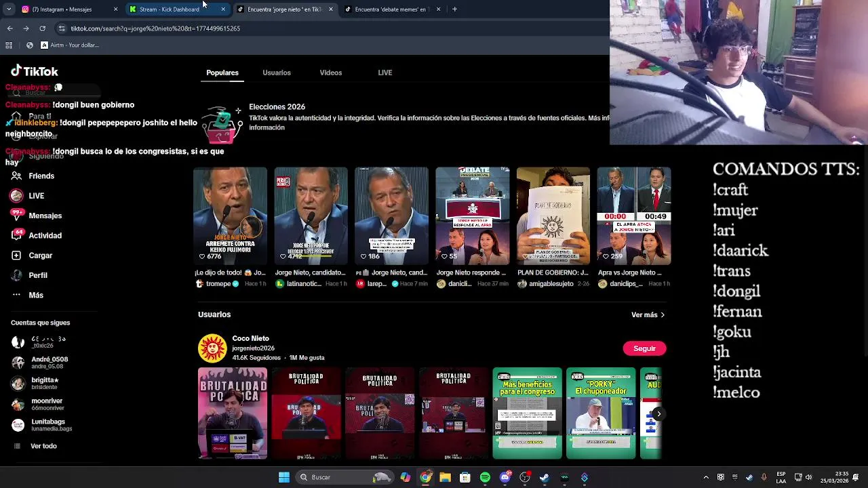The image size is (868, 488).
Task: Open 'Jorge Nieto responde' debate video
Action: [472, 216]
